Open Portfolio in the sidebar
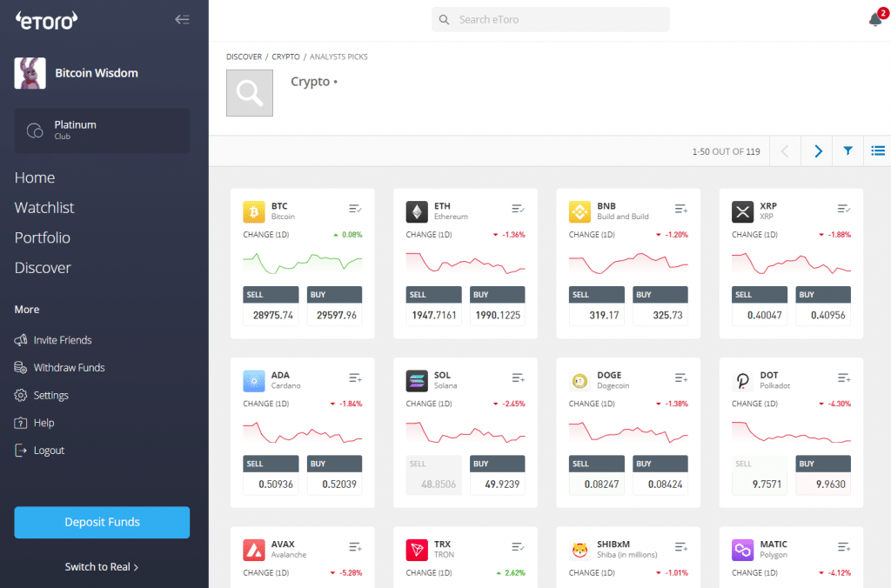Screen dimensions: 891x588 43,237
